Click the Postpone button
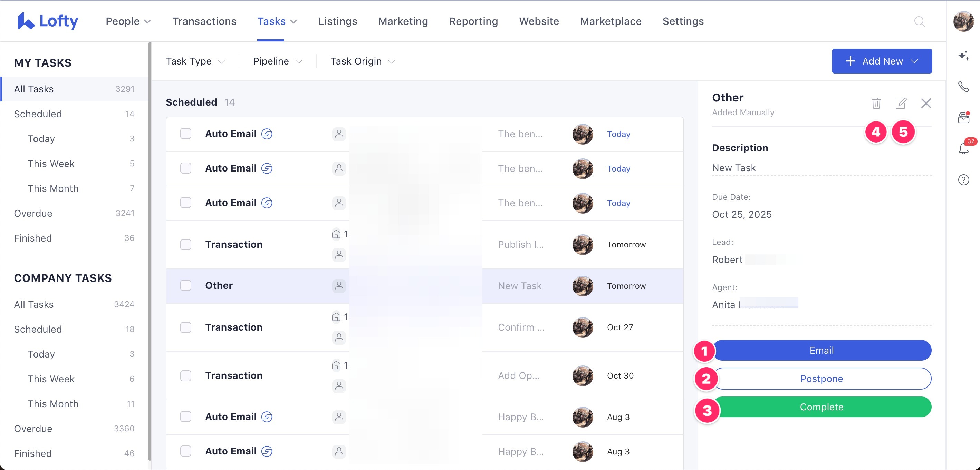The width and height of the screenshot is (980, 470). 822,378
